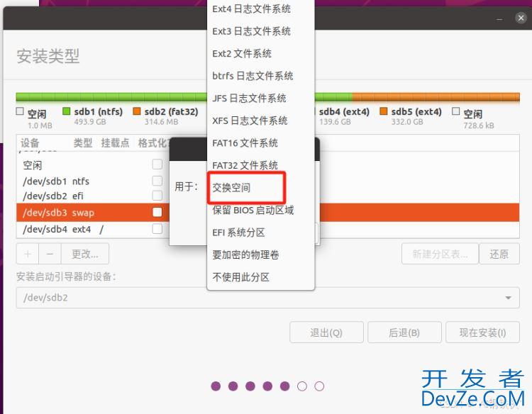Choose XFS 日志文件系统 option
Screen dimensions: 532x414
click(260, 121)
